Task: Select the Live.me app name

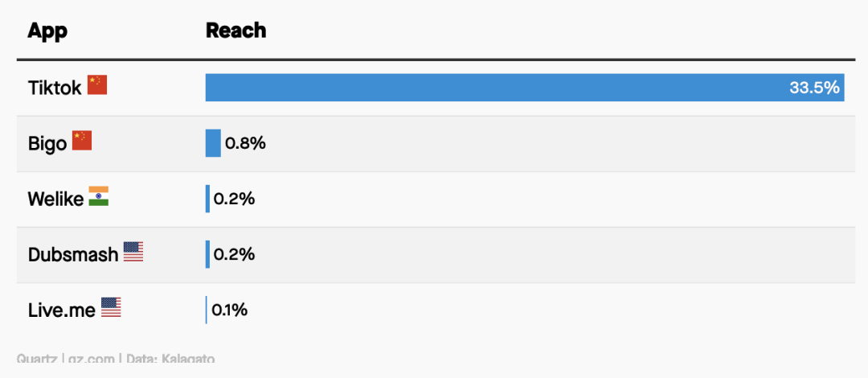Action: tap(61, 310)
